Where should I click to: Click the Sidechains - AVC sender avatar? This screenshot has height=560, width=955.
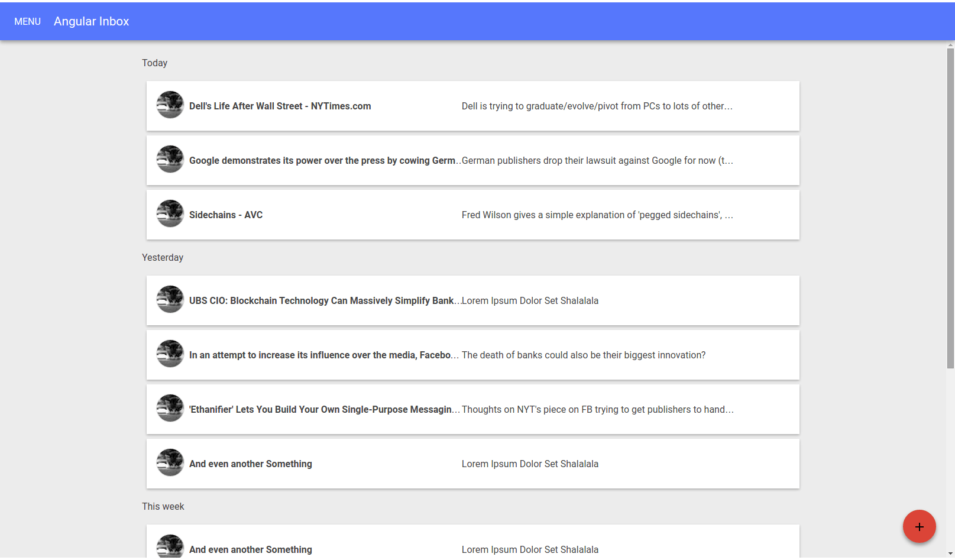170,213
